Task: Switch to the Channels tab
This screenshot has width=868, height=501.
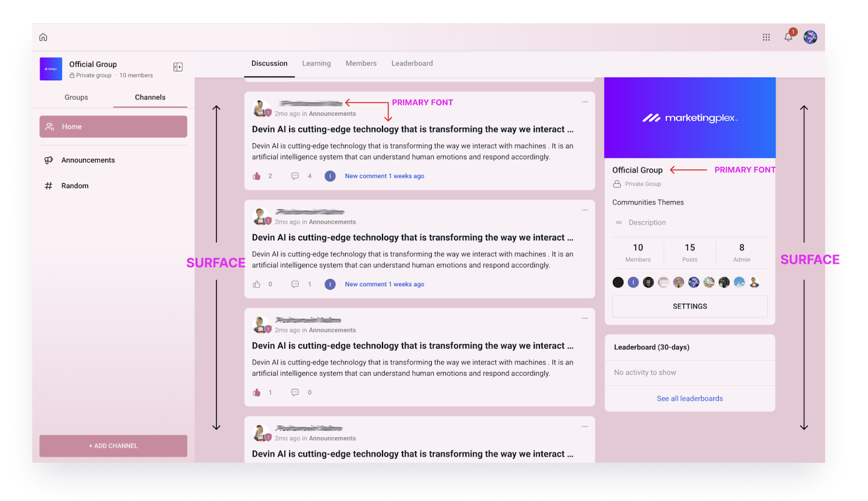Action: (150, 98)
